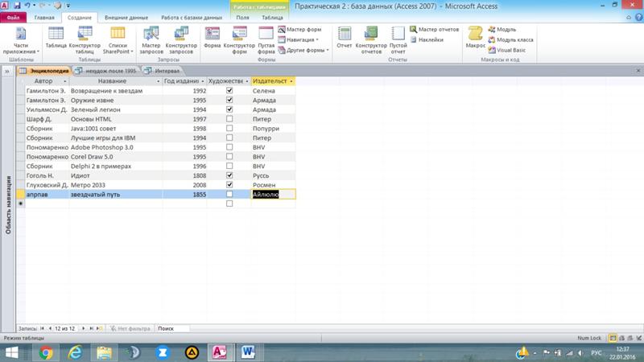Undo the last action in quick access
This screenshot has height=362, width=644.
coord(27,6)
